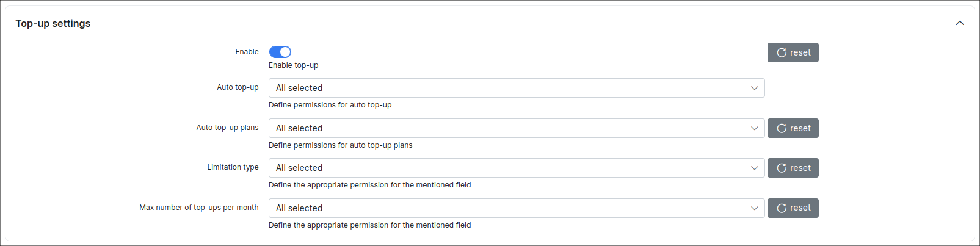Reset the Limitation type setting
The image size is (980, 246).
click(x=793, y=168)
